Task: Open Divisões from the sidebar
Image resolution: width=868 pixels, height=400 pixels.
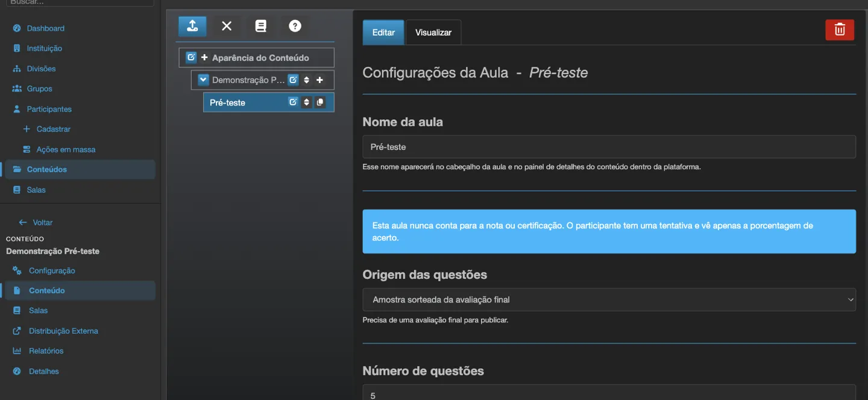Action: [42, 69]
